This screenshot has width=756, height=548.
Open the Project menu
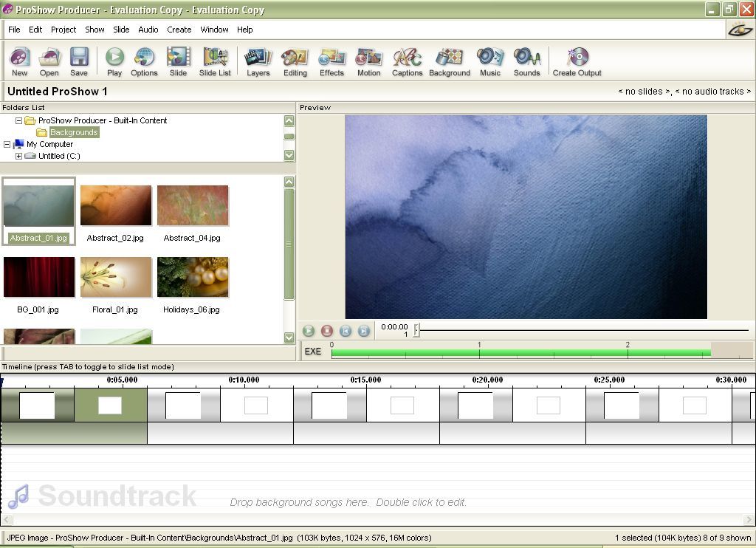[x=63, y=30]
